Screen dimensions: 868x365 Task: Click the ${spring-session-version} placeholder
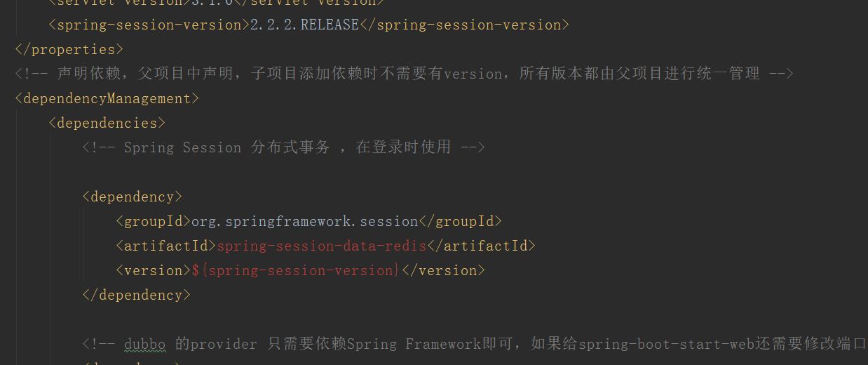point(297,271)
